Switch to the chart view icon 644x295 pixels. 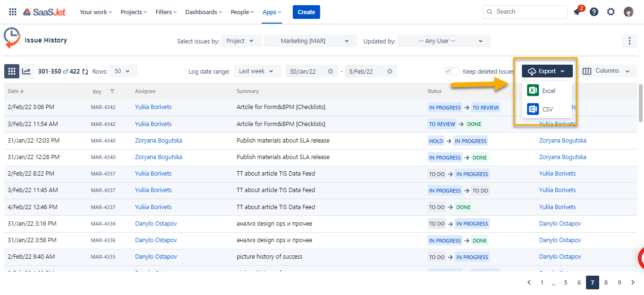coord(27,71)
